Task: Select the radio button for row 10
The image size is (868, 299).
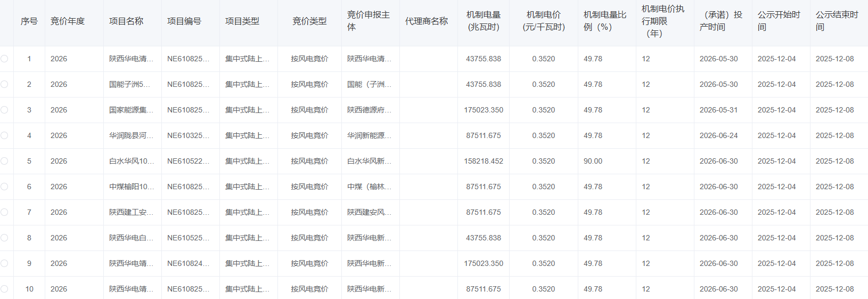Action: [x=4, y=289]
